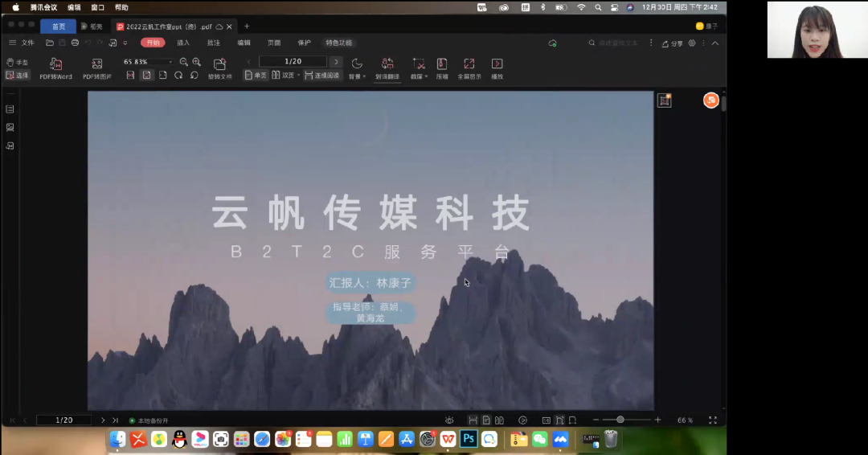Viewport: 868px width, 455px height.
Task: Toggle the 连续阅读 continuous reading mode
Action: coord(322,76)
